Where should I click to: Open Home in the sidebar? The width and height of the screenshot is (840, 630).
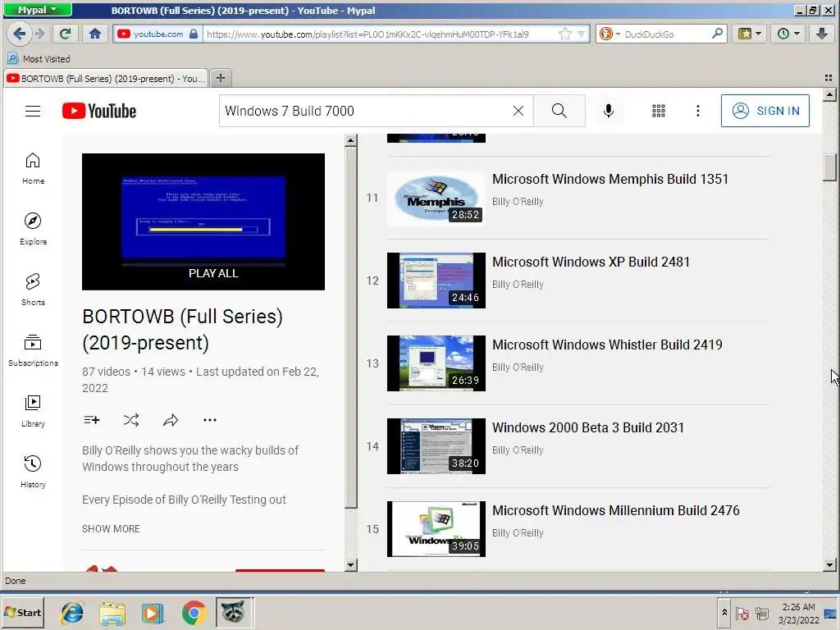tap(33, 169)
